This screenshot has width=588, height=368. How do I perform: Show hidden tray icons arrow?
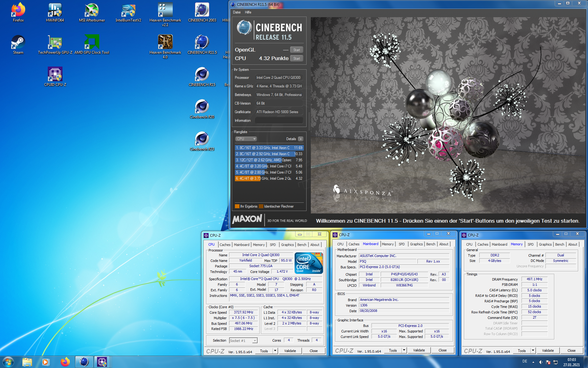(x=533, y=362)
